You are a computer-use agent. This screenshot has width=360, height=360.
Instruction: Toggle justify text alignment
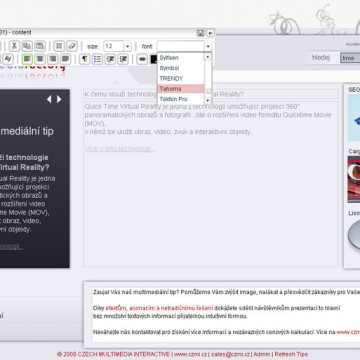coord(65,59)
